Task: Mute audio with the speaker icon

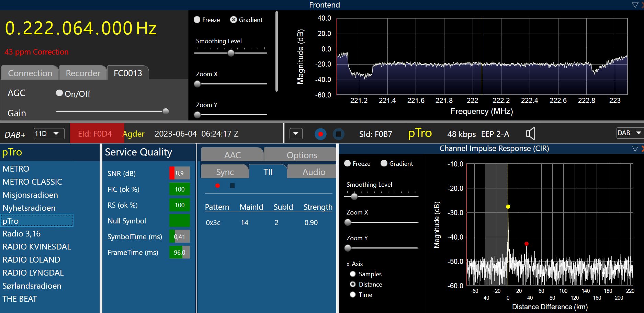Action: click(x=530, y=134)
